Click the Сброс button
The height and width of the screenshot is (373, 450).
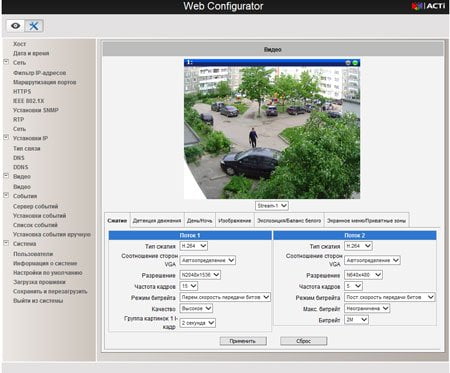tap(303, 341)
